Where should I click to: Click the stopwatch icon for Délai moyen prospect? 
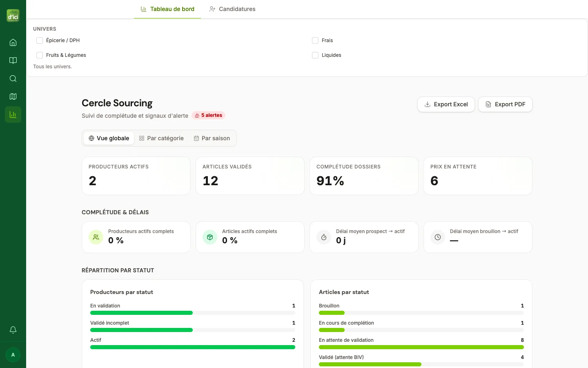324,237
